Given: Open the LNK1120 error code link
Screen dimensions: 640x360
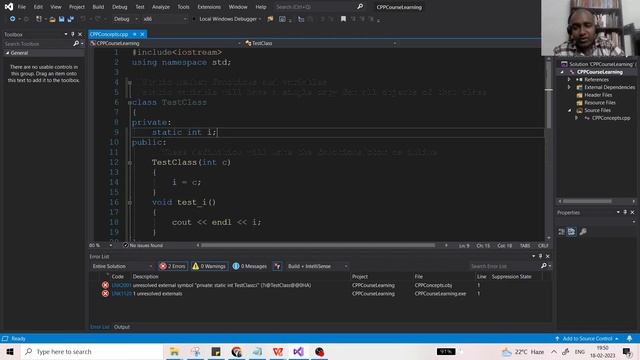Looking at the screenshot, I should click(x=122, y=293).
